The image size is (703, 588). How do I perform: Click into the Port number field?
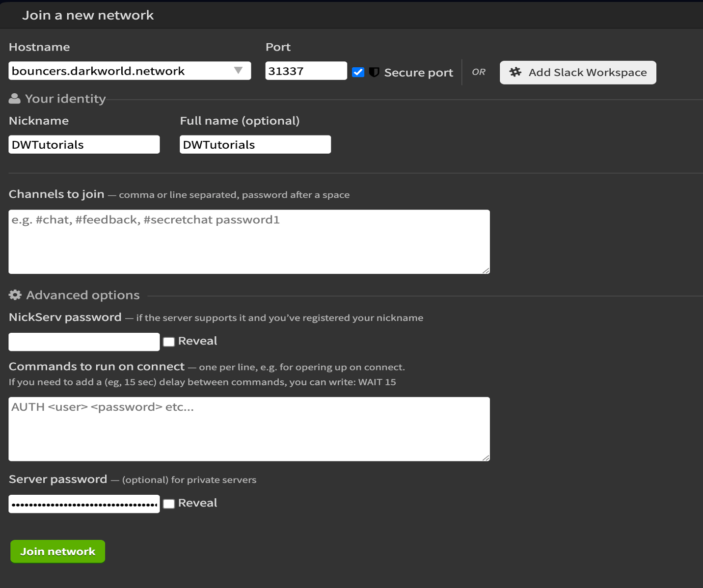(305, 71)
